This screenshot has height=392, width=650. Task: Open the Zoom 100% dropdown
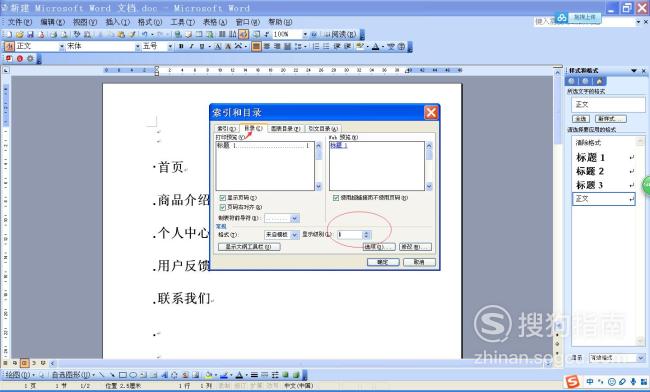[305, 34]
